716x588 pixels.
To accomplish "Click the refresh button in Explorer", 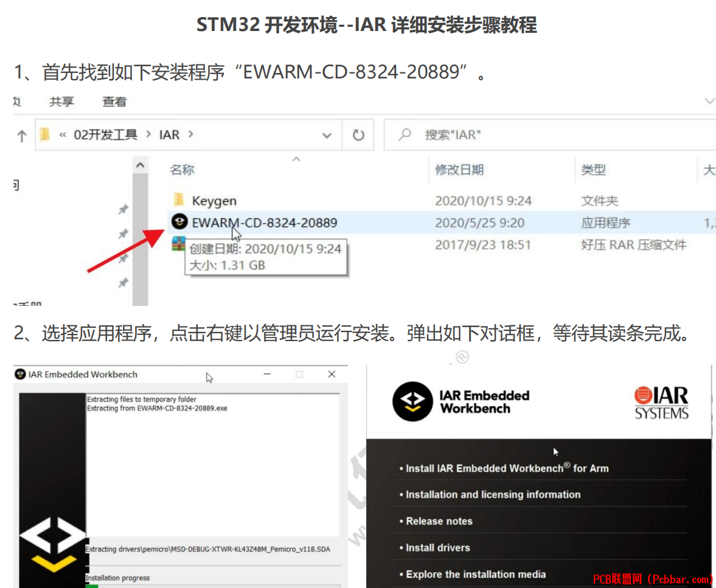I will [x=358, y=135].
